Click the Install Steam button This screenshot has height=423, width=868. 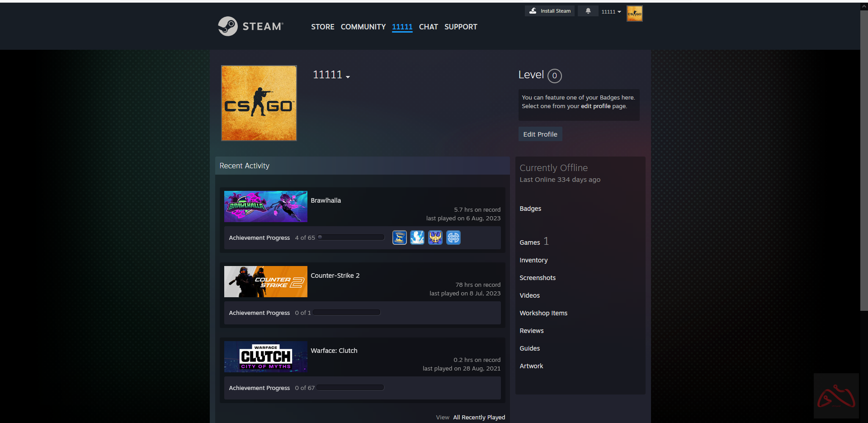(550, 11)
